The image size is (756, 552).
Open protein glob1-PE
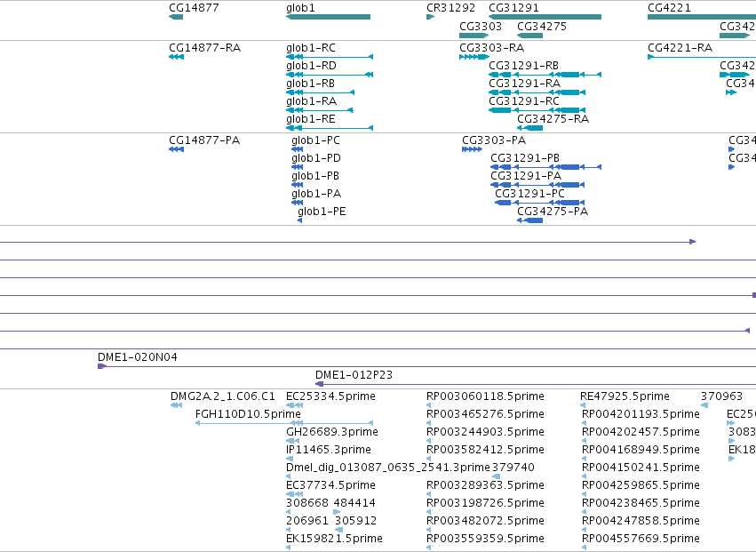pos(322,212)
